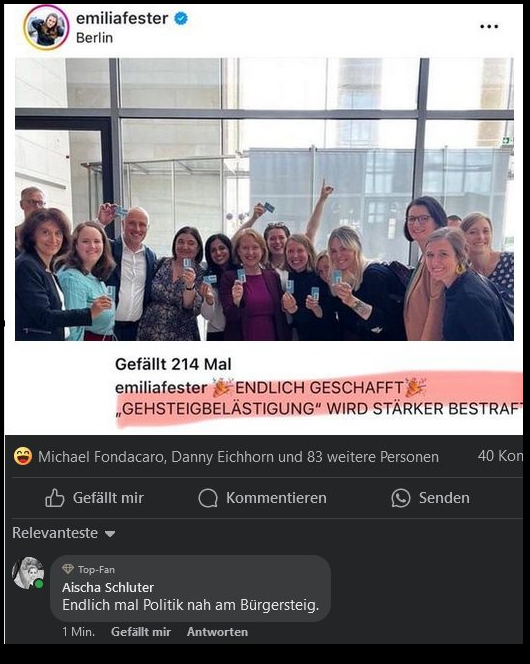Viewport: 530px width, 664px height.
Task: Click the Relevanteste dropdown arrow
Action: [x=110, y=534]
